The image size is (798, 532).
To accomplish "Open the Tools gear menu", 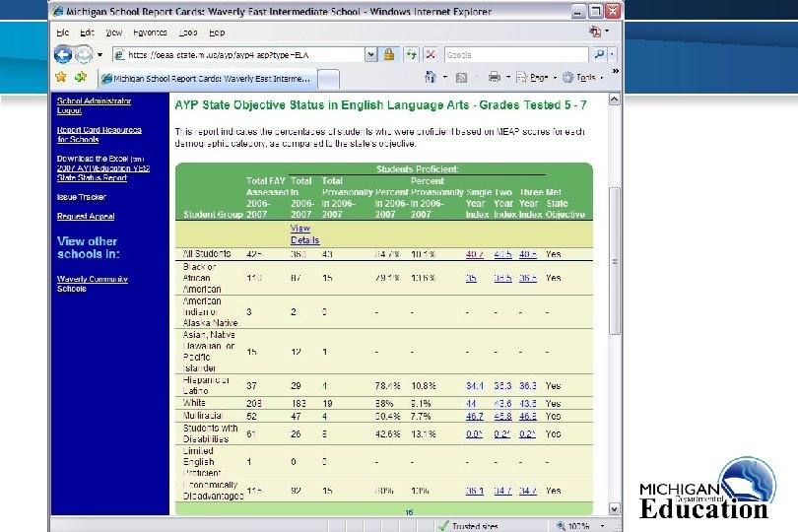I will pos(582,78).
